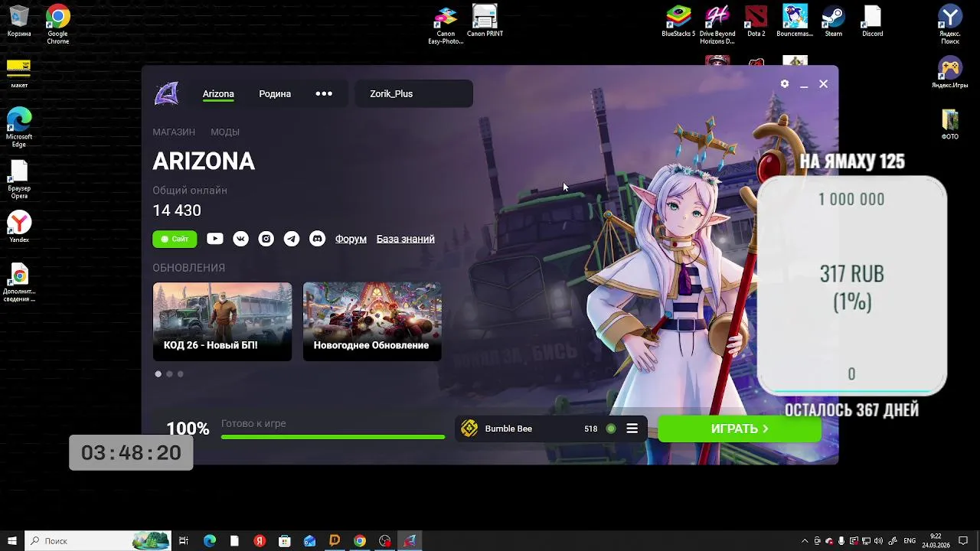Select the second updates carousel dot
Image resolution: width=980 pixels, height=551 pixels.
pyautogui.click(x=169, y=374)
